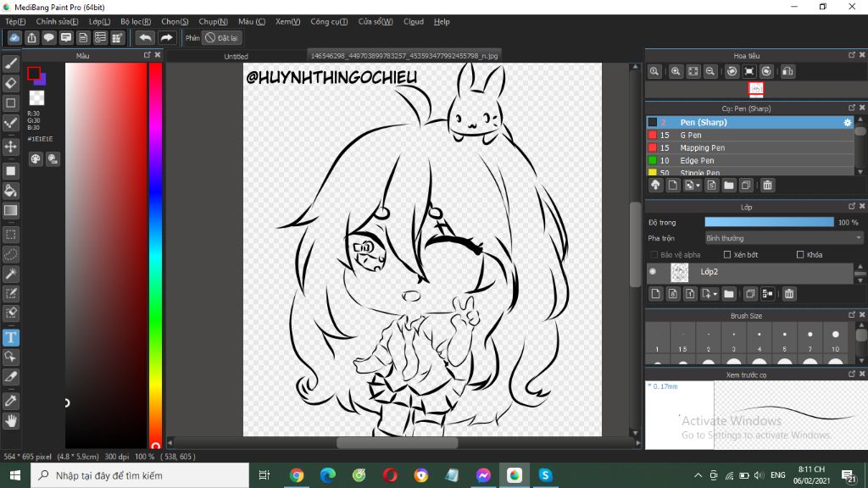Open the color palette icon in Màu panel

pyautogui.click(x=36, y=159)
